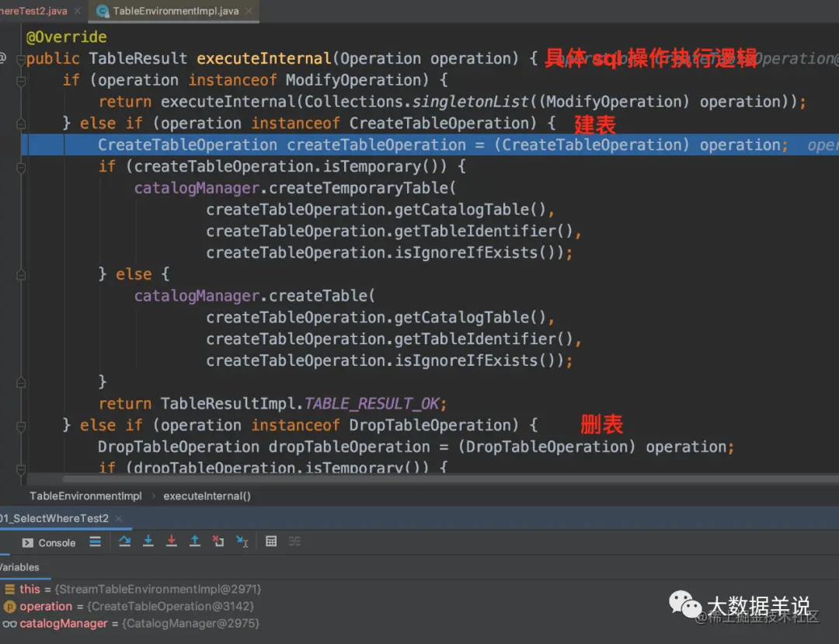Click the Step Into debugger icon
Screen dimensions: 839x644
tap(148, 541)
